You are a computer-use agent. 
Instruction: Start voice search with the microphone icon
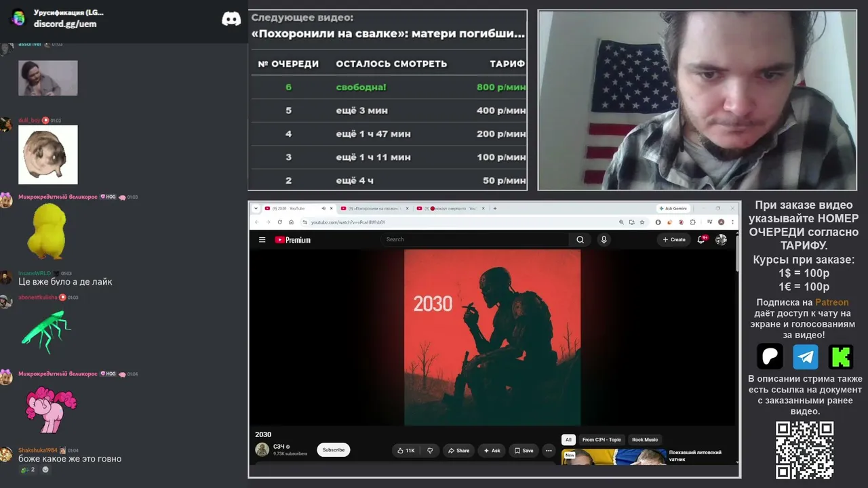point(604,239)
